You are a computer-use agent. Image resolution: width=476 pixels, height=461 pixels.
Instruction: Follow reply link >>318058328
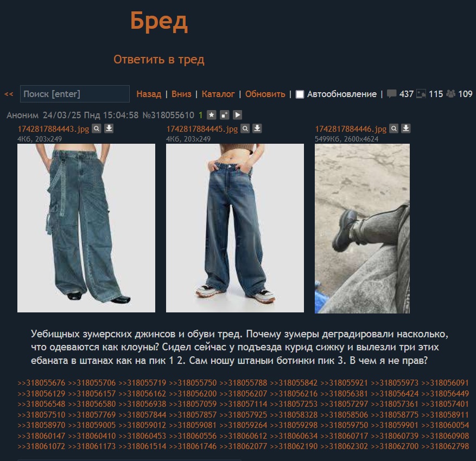294,415
